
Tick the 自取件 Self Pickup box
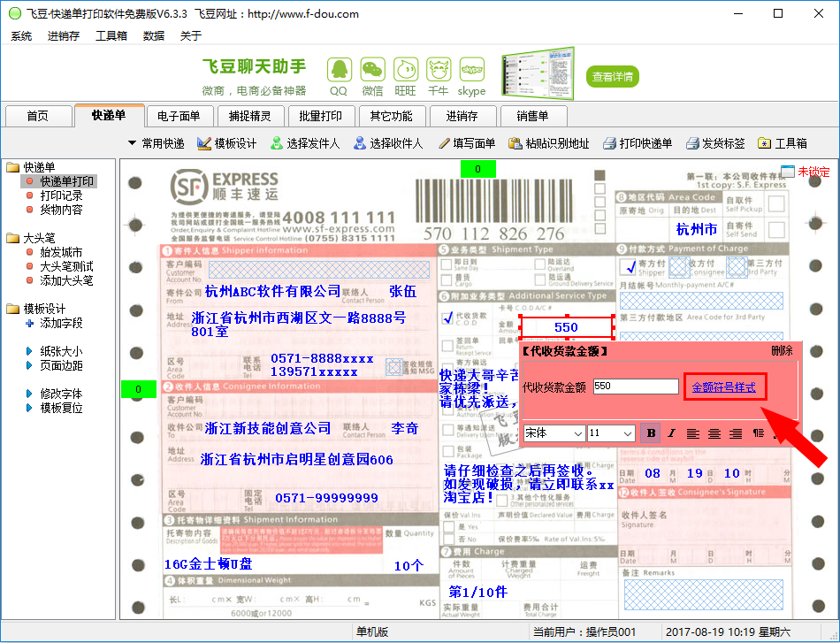tap(776, 203)
